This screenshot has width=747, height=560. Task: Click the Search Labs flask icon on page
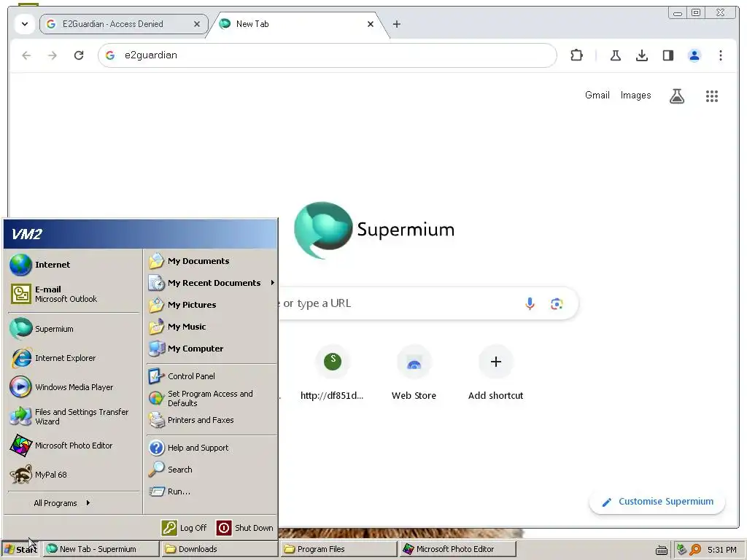click(x=676, y=96)
